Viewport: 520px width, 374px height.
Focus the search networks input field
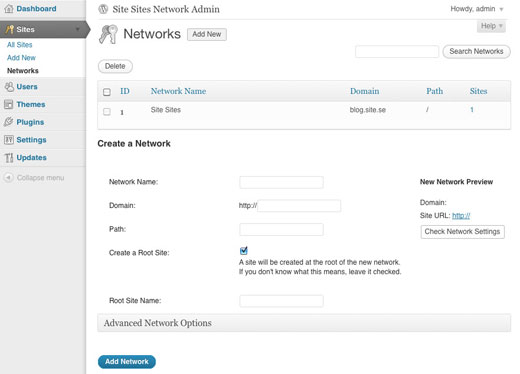[x=397, y=52]
